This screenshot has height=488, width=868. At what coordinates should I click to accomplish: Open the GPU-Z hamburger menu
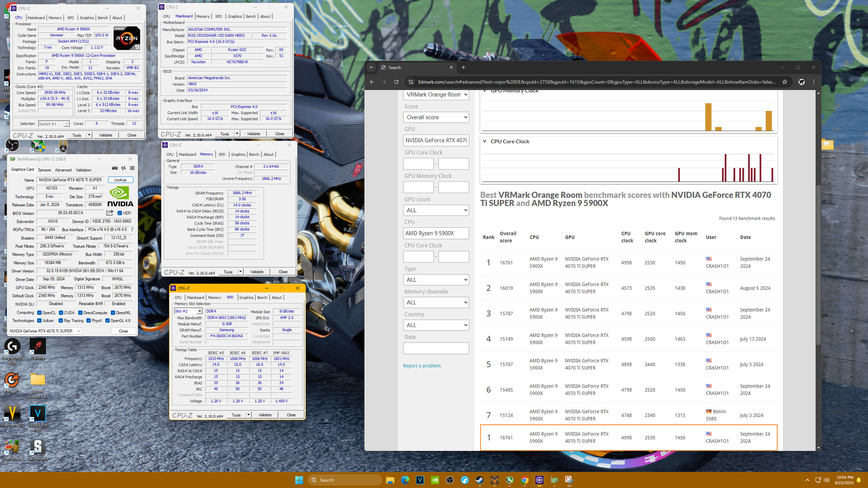click(x=132, y=168)
